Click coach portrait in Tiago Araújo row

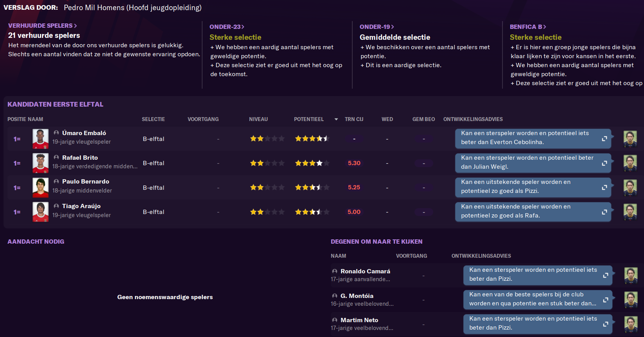630,212
